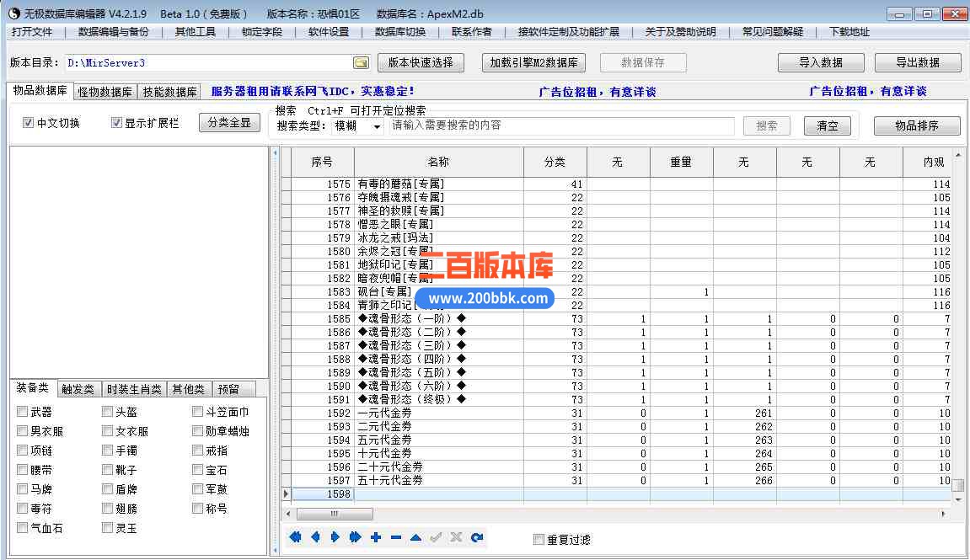Click the blue up-triangle edit record icon
The height and width of the screenshot is (560, 970).
(415, 537)
